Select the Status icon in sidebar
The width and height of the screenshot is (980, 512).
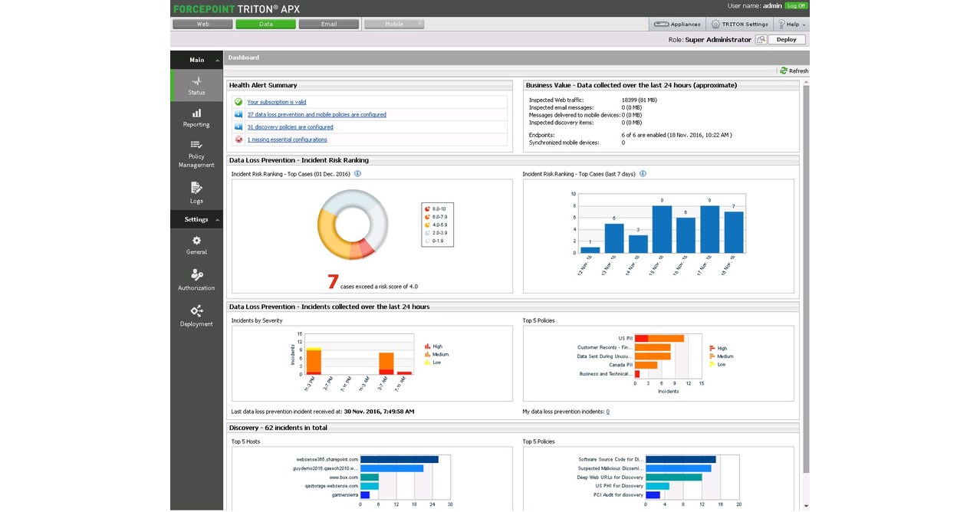click(x=196, y=87)
